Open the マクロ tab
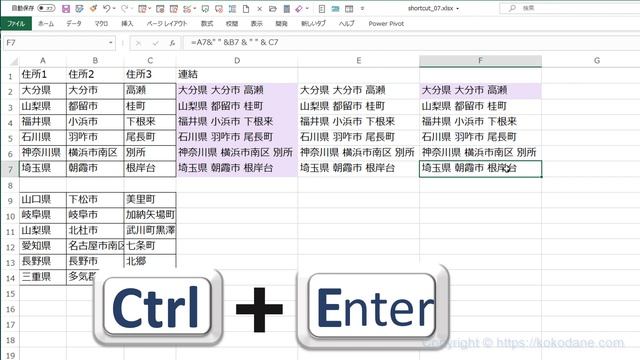 point(101,24)
